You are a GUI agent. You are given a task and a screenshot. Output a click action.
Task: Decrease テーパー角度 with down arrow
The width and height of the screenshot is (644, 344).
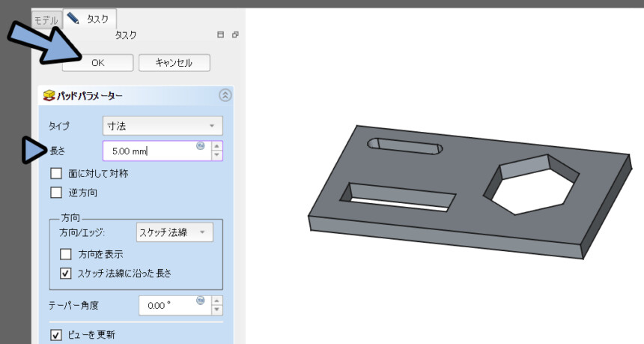coord(217,310)
